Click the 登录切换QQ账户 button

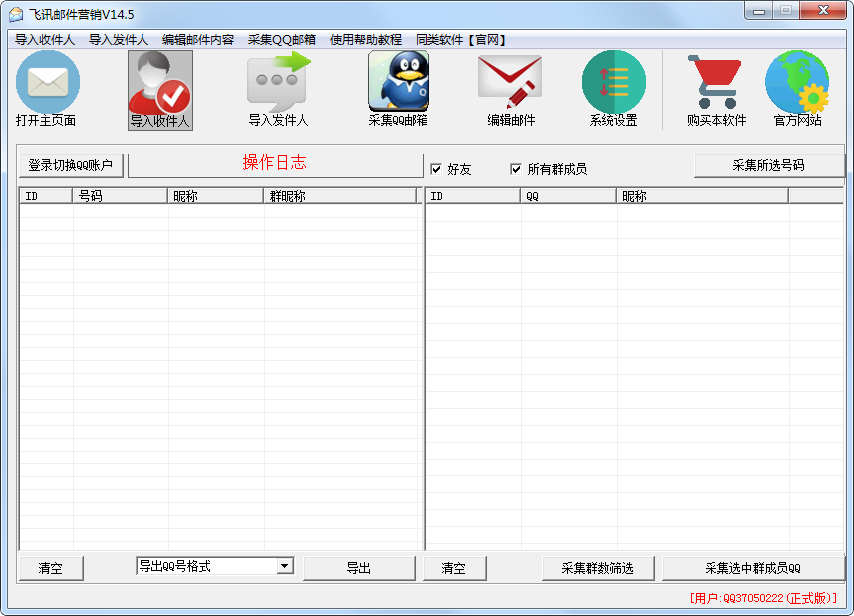71,165
